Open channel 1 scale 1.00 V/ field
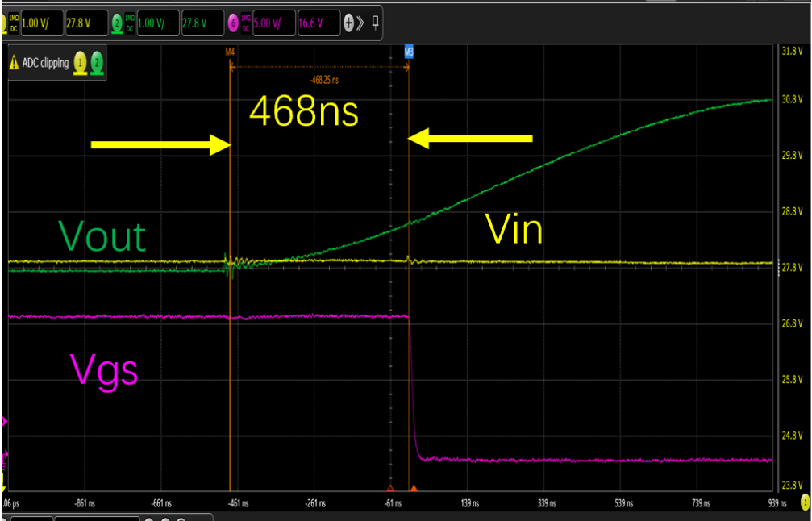Screen dimensions: 812x521 pyautogui.click(x=41, y=23)
